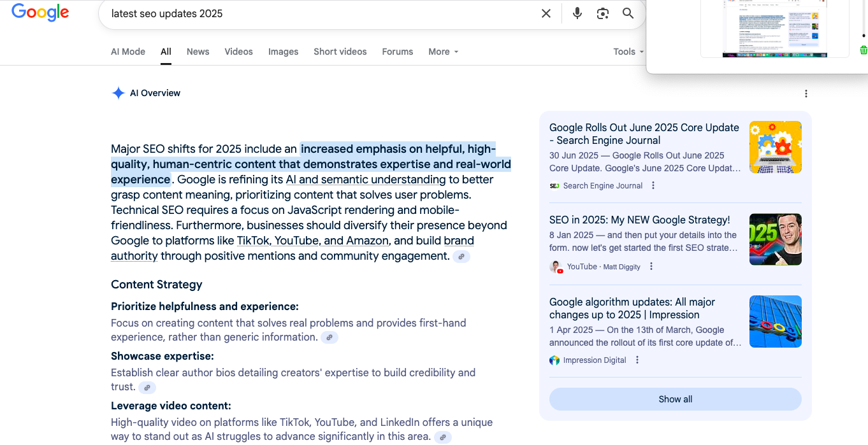The width and height of the screenshot is (868, 445).
Task: Click the AI Overview sparkle icon
Action: [119, 93]
